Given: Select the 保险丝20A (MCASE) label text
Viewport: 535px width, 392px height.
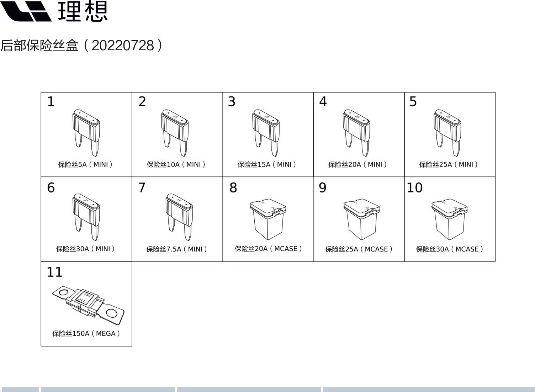Looking at the screenshot, I should pos(269,249).
